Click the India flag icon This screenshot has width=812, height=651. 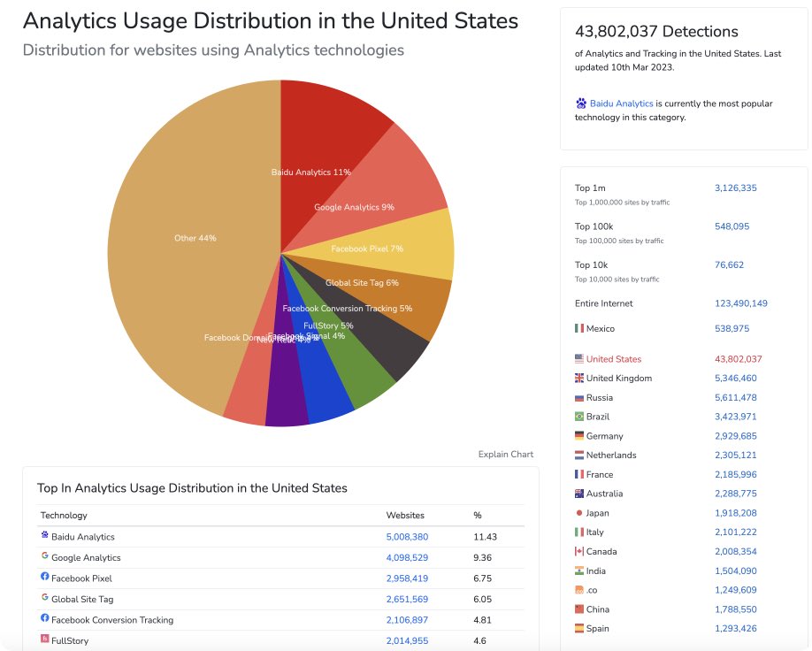pos(579,571)
